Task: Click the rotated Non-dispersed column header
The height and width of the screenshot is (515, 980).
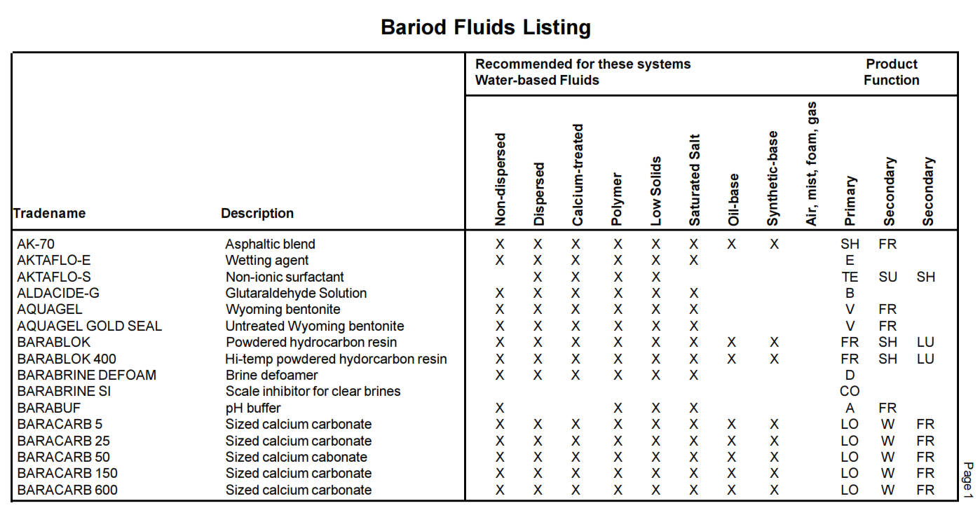Action: 500,179
